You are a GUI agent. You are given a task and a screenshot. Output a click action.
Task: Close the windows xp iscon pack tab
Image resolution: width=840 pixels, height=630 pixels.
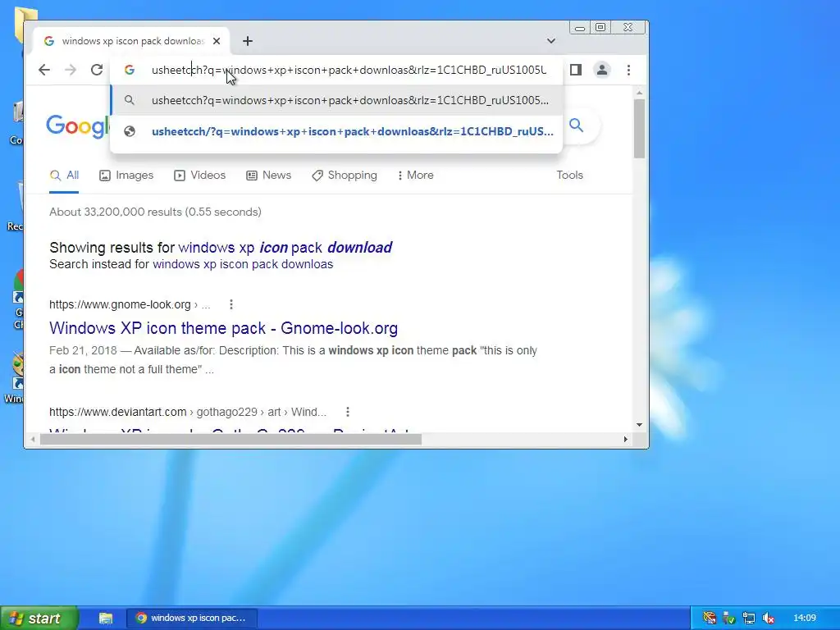click(217, 41)
